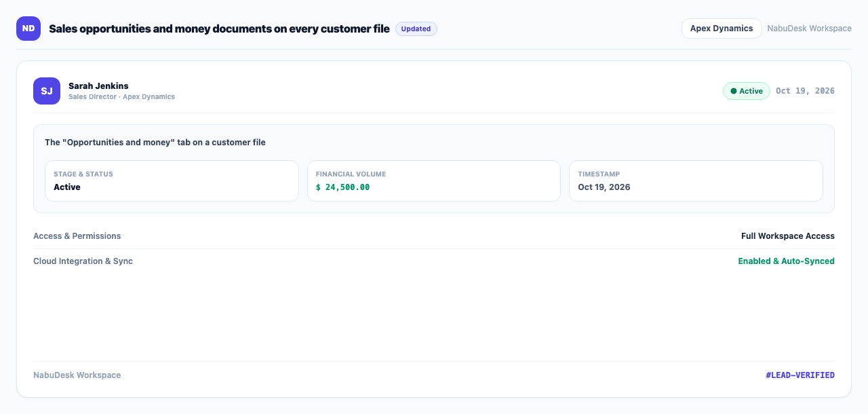Click the SJ avatar for Sarah Jenkins
Viewport: 868px width, 414px height.
coord(47,91)
